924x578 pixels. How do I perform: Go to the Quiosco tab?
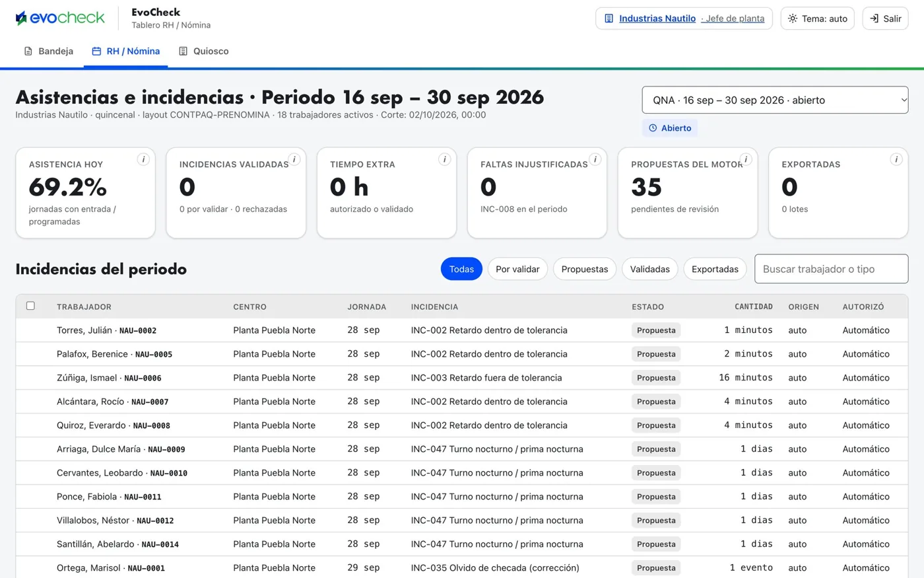point(203,51)
